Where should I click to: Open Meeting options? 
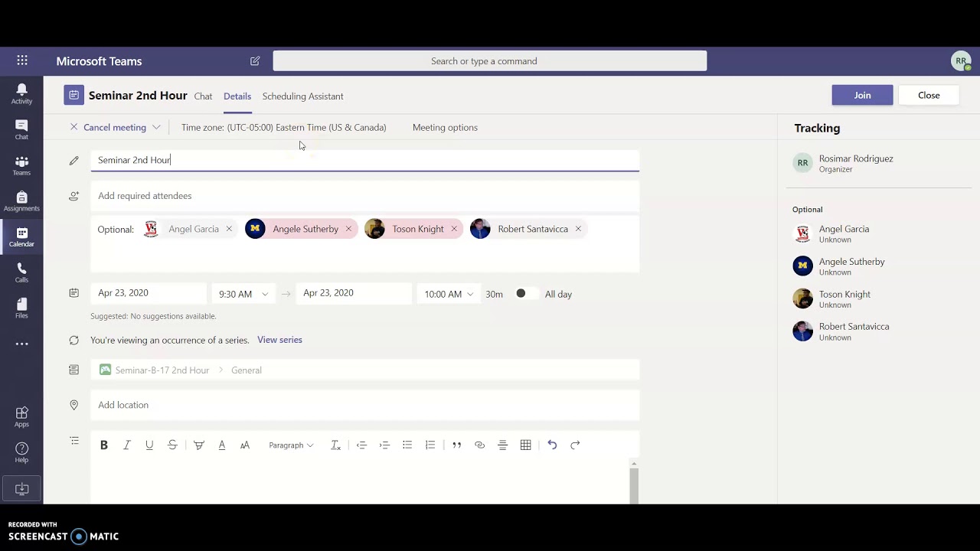click(445, 127)
